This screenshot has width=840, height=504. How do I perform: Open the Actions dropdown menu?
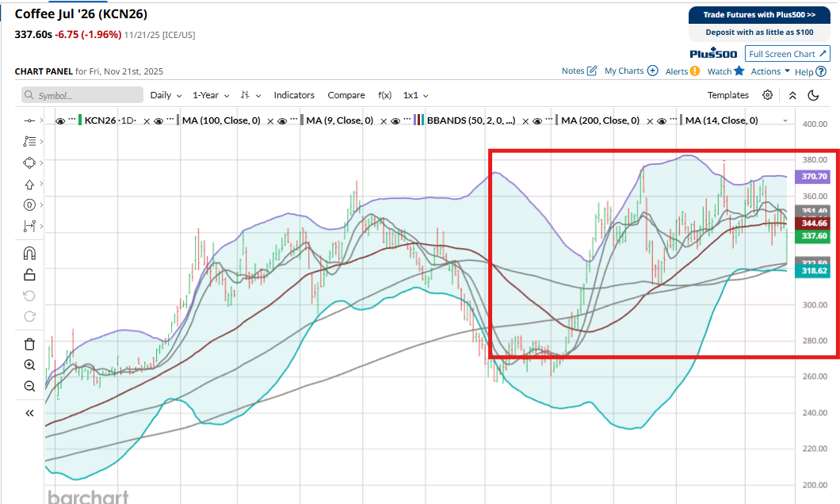click(x=770, y=71)
